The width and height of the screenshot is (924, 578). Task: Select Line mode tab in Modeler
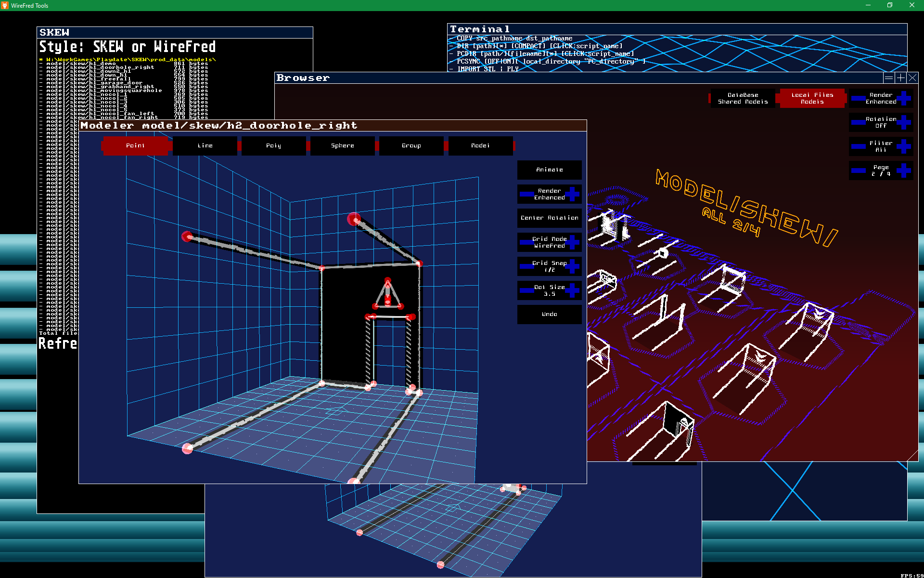pos(205,145)
